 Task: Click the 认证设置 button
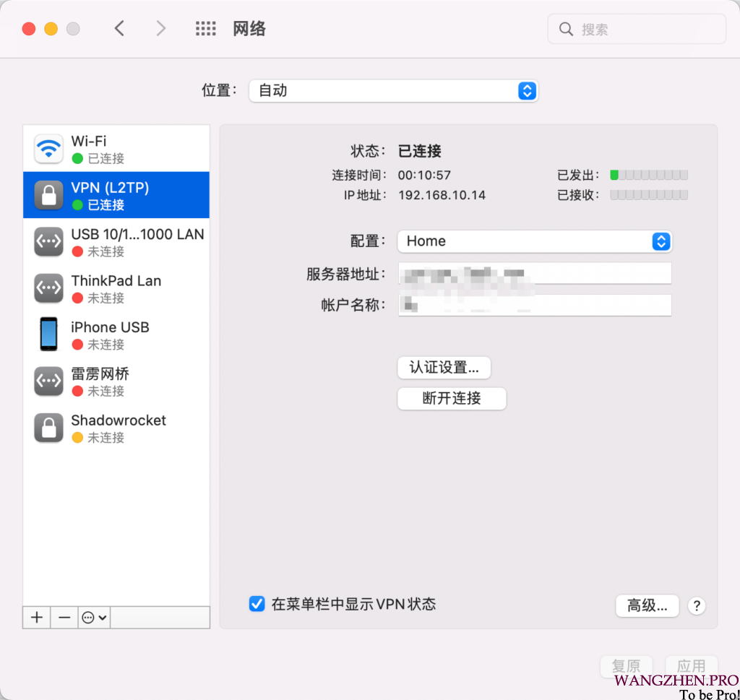[x=444, y=368]
